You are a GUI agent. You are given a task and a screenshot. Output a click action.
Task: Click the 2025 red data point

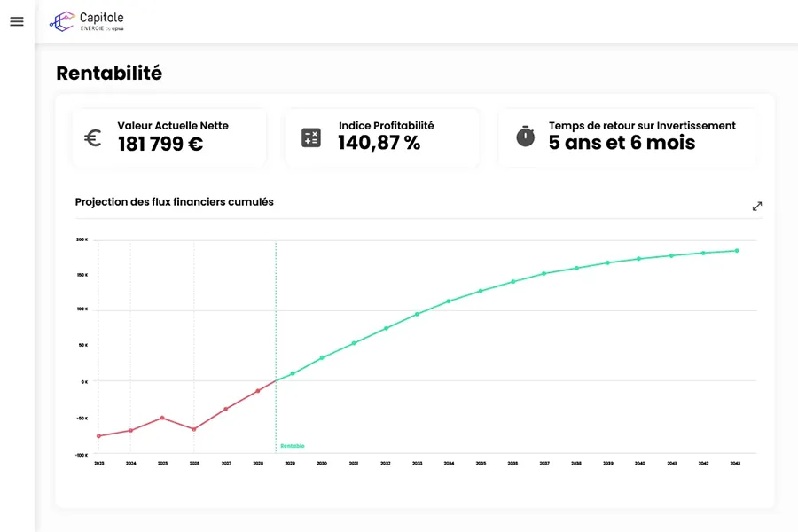(x=162, y=418)
